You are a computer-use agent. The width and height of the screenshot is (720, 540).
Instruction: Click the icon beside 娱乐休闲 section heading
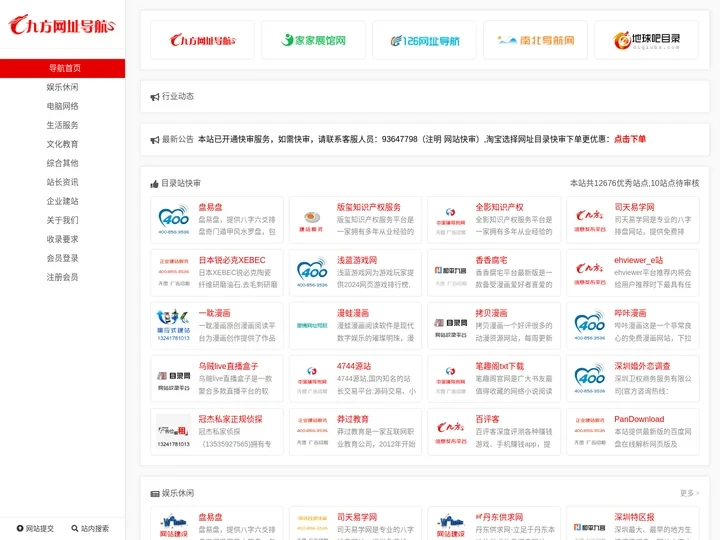pos(155,494)
